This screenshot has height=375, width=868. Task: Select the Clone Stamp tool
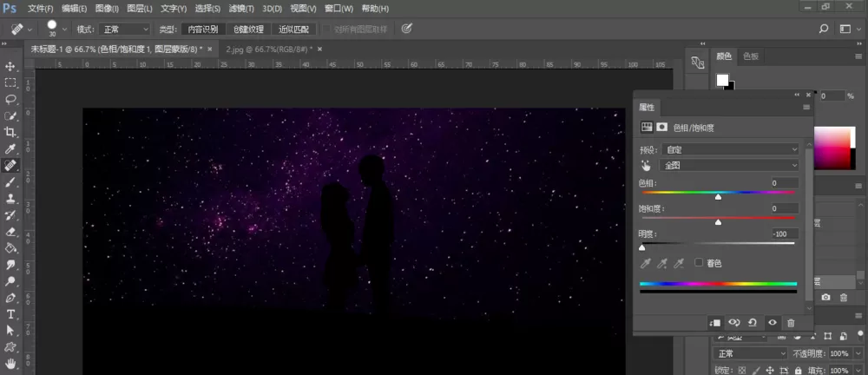point(10,198)
